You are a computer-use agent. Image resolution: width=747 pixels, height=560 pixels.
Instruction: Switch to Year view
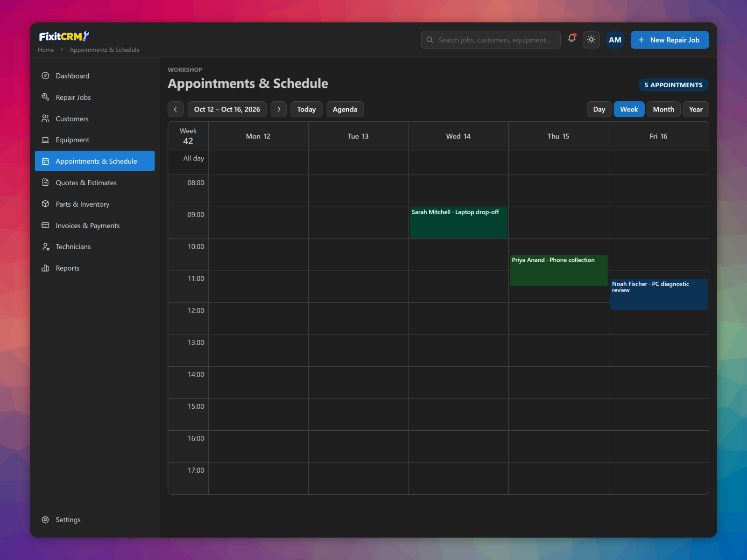point(696,109)
